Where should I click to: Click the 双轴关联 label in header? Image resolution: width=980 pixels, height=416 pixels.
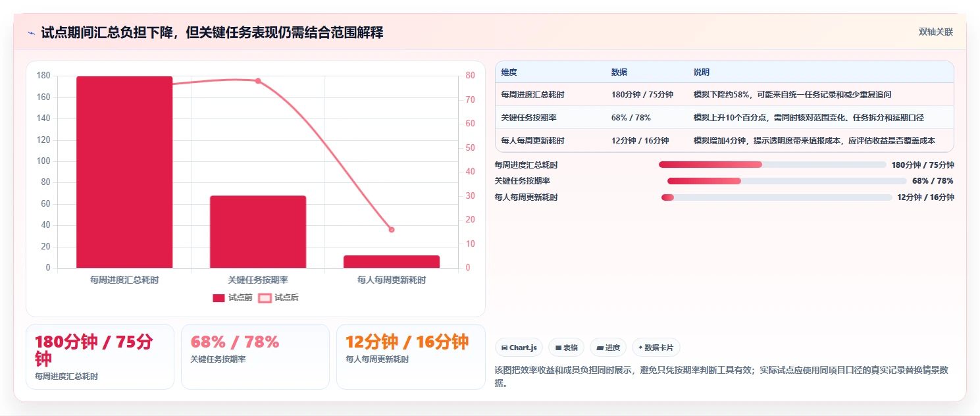[936, 32]
